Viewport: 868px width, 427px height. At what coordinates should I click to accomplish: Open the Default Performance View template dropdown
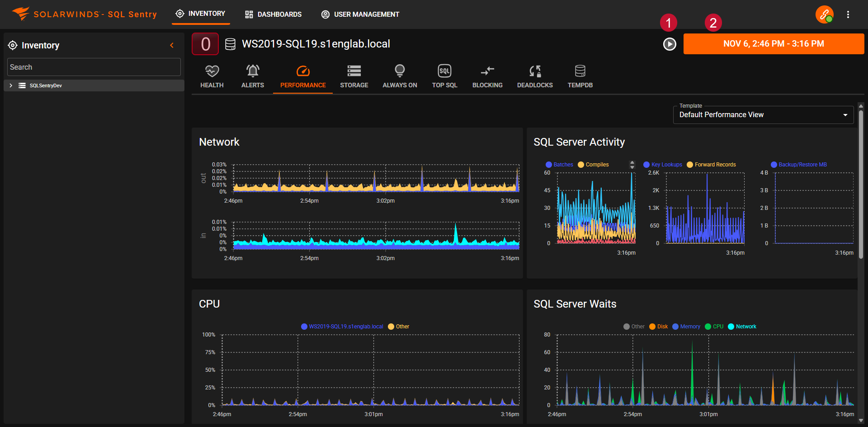pyautogui.click(x=763, y=115)
